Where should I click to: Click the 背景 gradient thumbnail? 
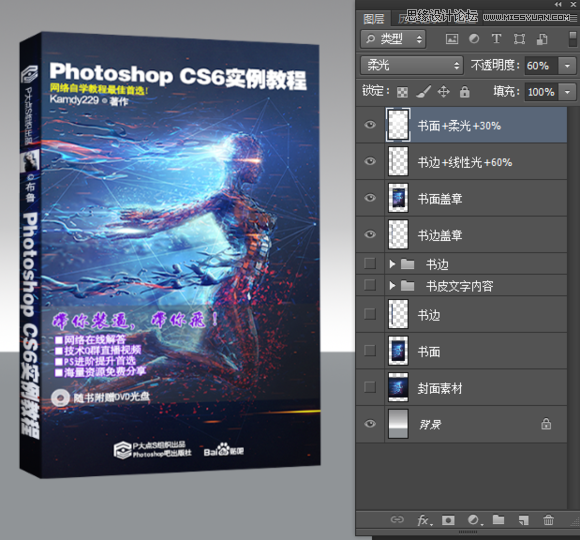pyautogui.click(x=398, y=424)
